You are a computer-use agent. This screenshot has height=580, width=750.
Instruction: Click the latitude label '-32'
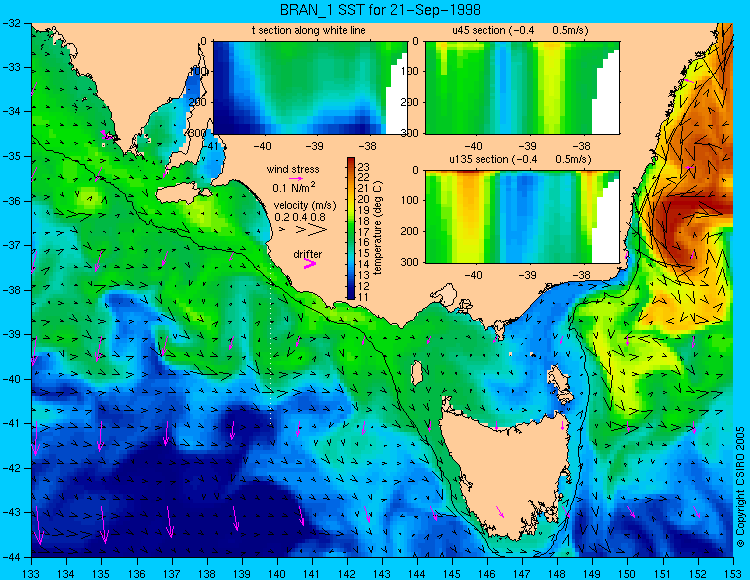click(11, 22)
